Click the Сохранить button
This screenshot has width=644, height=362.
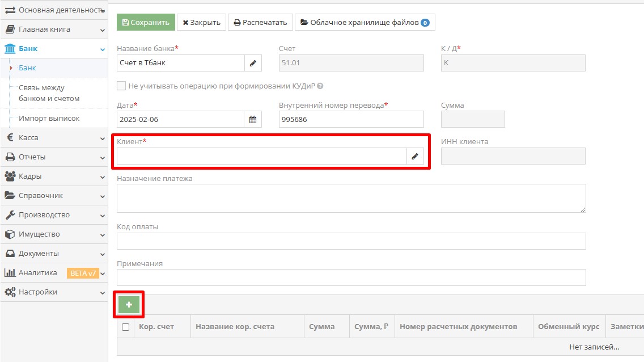click(x=146, y=23)
